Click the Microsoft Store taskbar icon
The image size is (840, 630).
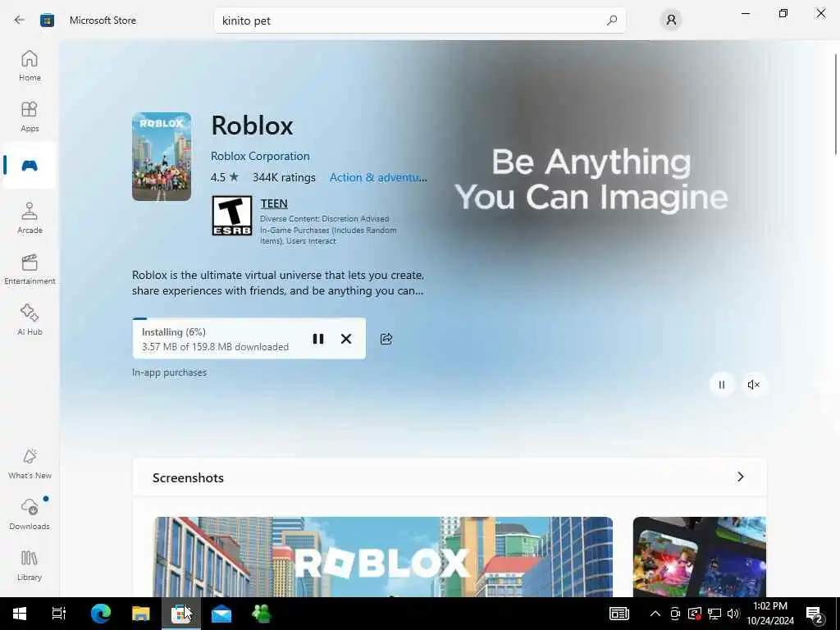pyautogui.click(x=181, y=614)
